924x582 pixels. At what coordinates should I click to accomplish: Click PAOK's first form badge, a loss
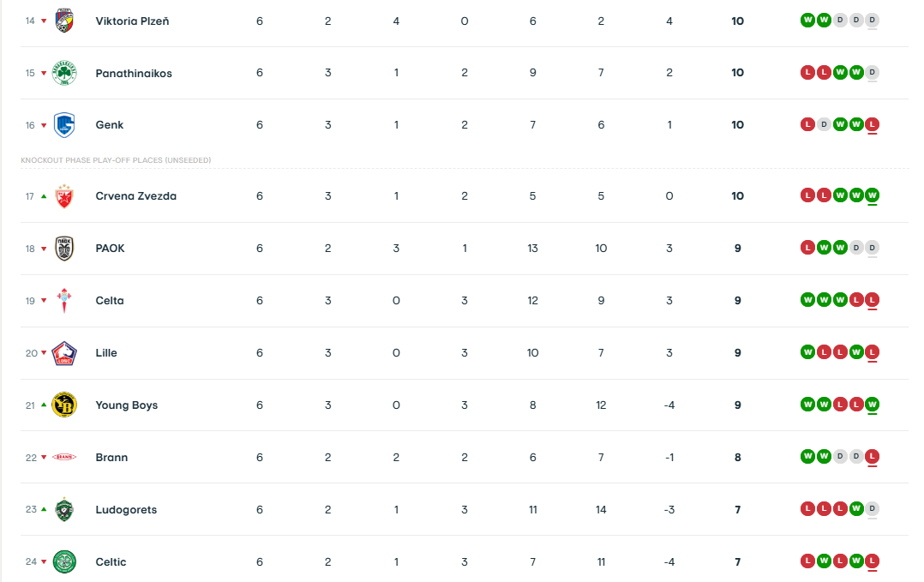[x=807, y=249]
